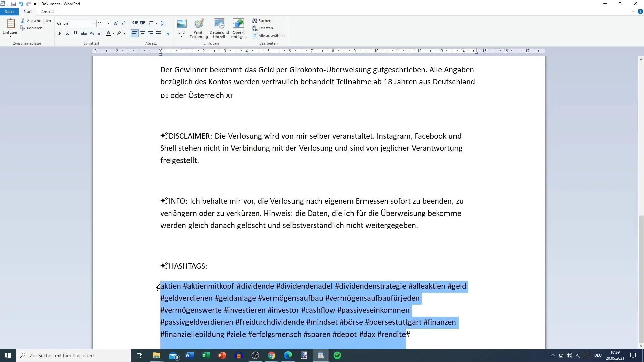Open File Explorer from the taskbar
This screenshot has width=644, height=362.
point(157,355)
